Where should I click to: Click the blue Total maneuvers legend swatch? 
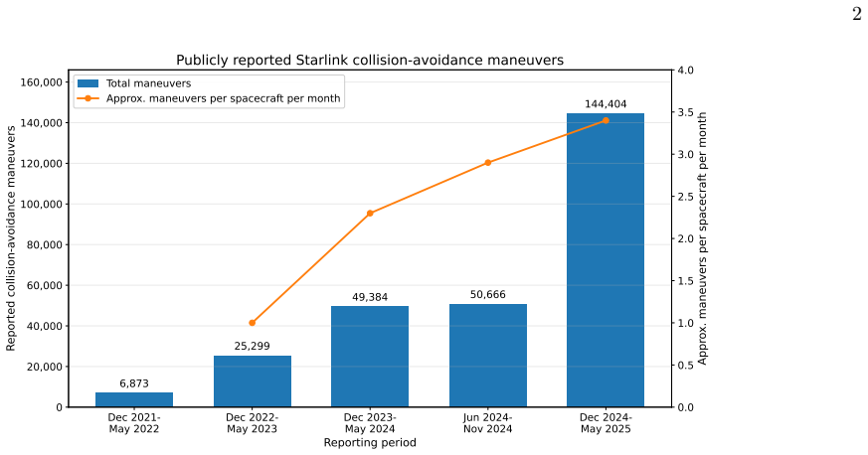point(88,83)
